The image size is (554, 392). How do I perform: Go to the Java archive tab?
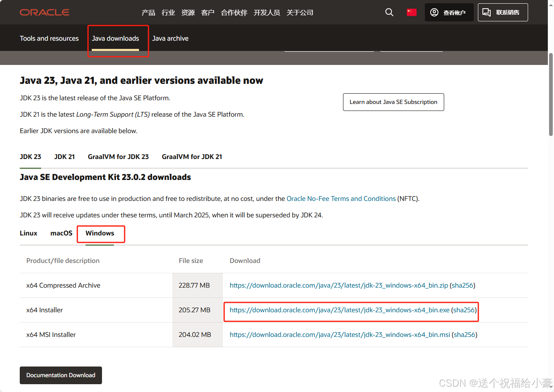click(170, 38)
